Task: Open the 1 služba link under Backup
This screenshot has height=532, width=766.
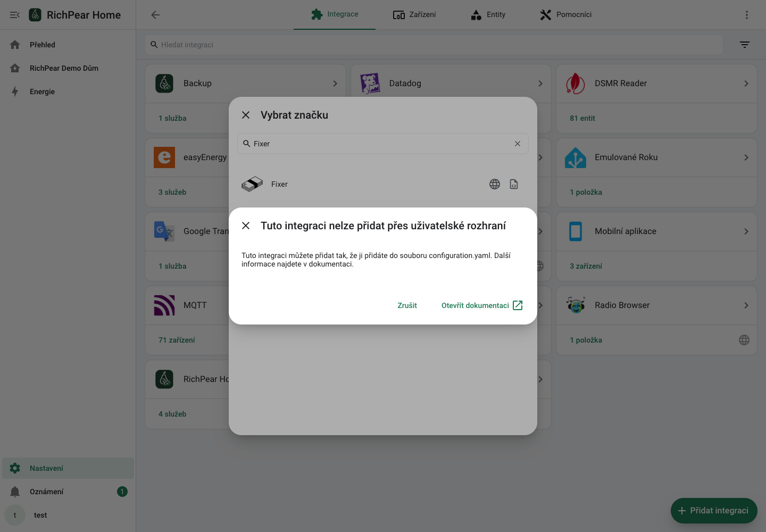Action: 172,118
